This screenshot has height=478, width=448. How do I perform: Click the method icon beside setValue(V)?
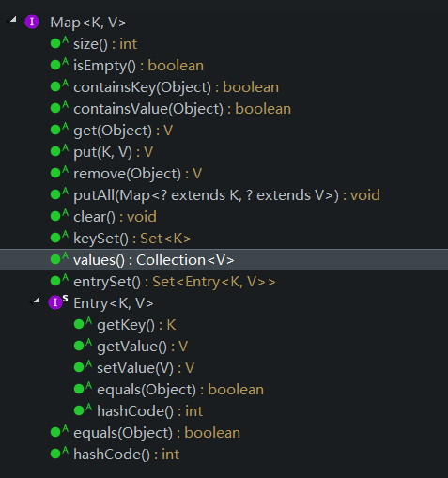(83, 366)
